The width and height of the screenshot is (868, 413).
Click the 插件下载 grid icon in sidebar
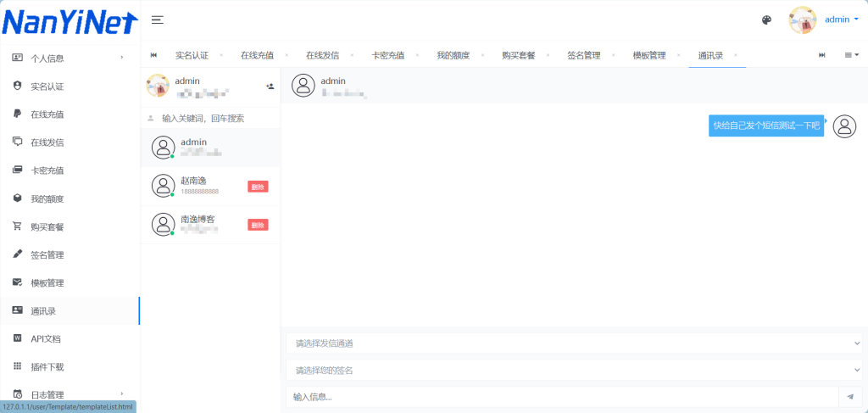[18, 366]
